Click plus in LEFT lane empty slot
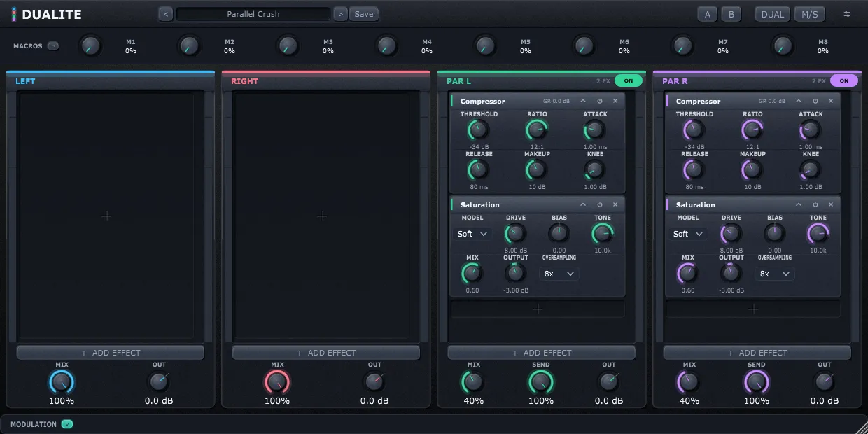Viewport: 868px width, 434px height. 106,216
